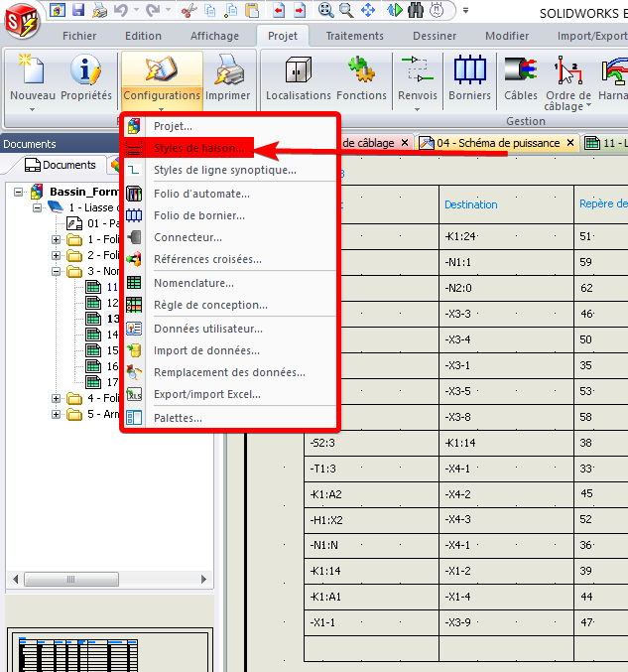628x672 pixels.
Task: Select the 01 - Pa folio tree item
Action: (x=92, y=223)
